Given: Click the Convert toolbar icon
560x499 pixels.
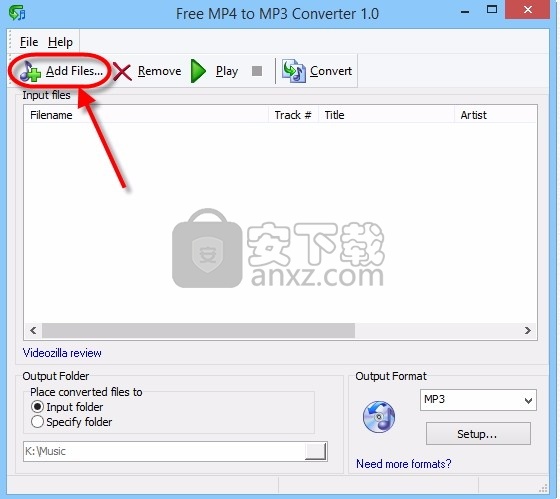Looking at the screenshot, I should [x=294, y=71].
